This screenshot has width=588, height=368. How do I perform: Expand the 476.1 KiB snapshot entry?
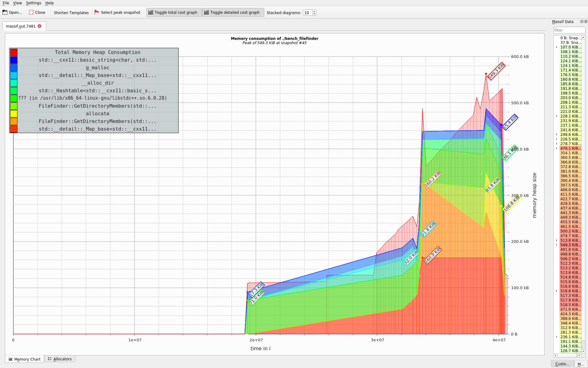point(556,148)
